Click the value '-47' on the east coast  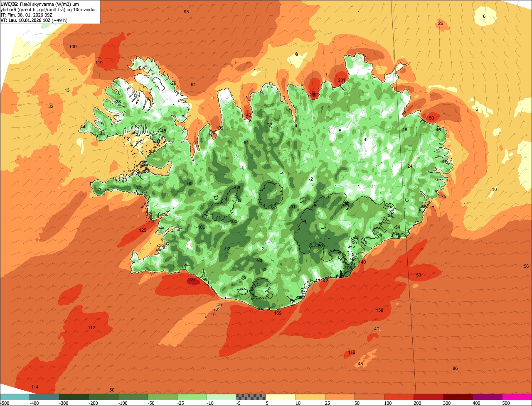tap(443, 161)
